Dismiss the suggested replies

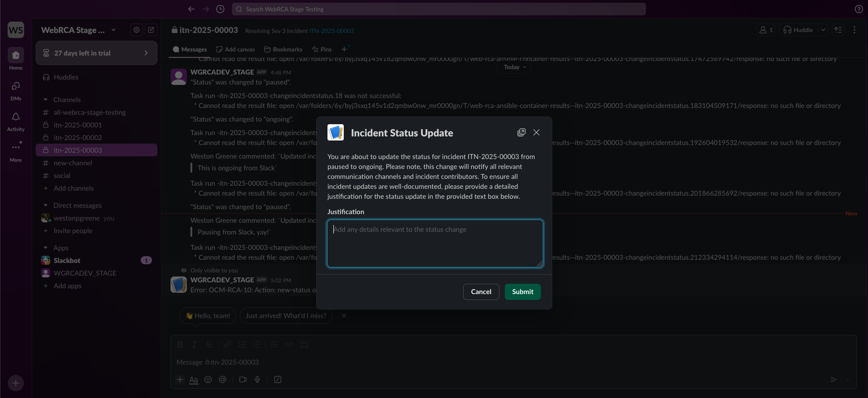[x=344, y=316]
